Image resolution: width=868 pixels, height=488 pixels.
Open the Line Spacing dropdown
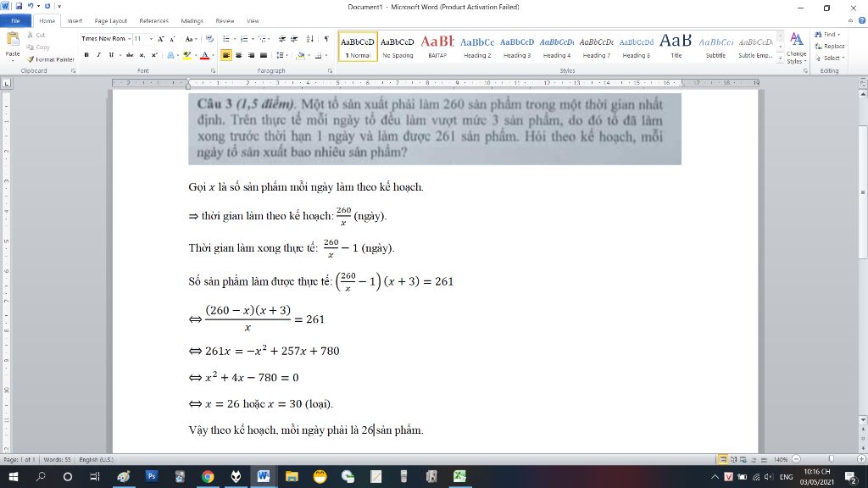tap(287, 55)
